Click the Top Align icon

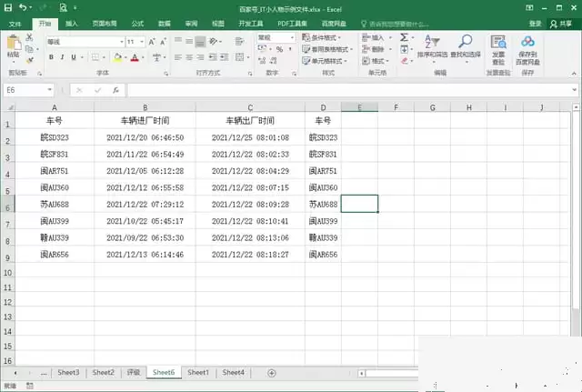(178, 41)
